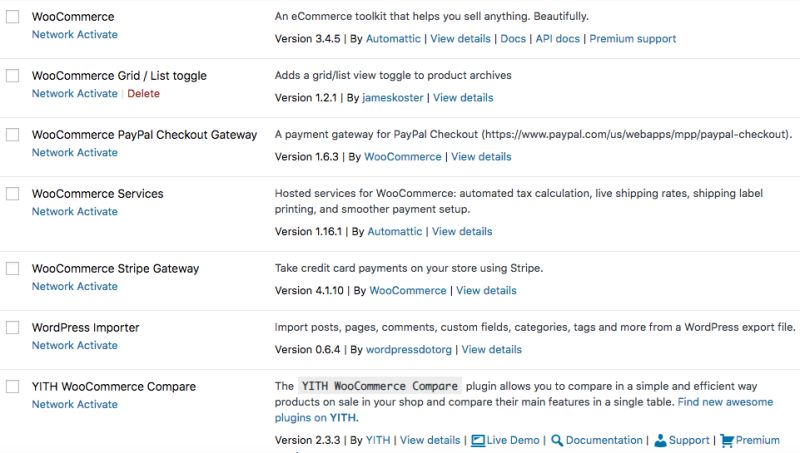Click the WooCommerce Services title

(x=97, y=194)
